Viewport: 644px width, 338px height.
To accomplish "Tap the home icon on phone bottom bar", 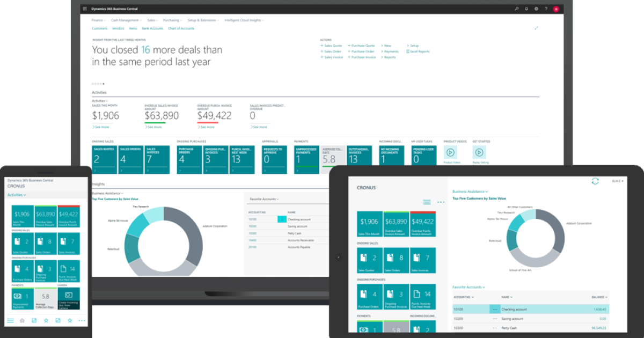I will (x=22, y=320).
